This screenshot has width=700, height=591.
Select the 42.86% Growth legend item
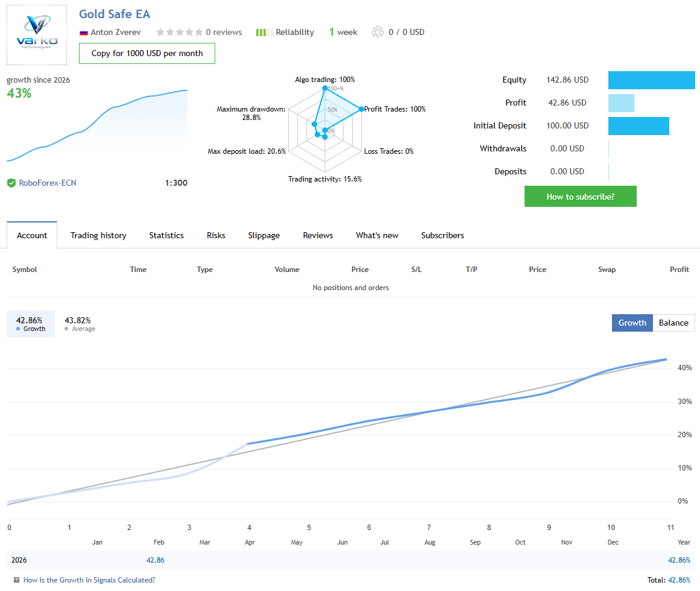pyautogui.click(x=30, y=324)
